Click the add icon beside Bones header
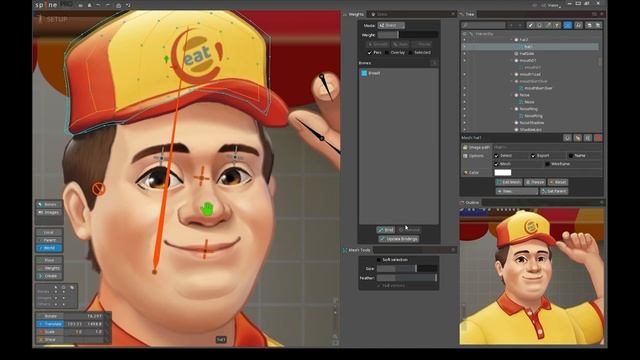 point(433,63)
